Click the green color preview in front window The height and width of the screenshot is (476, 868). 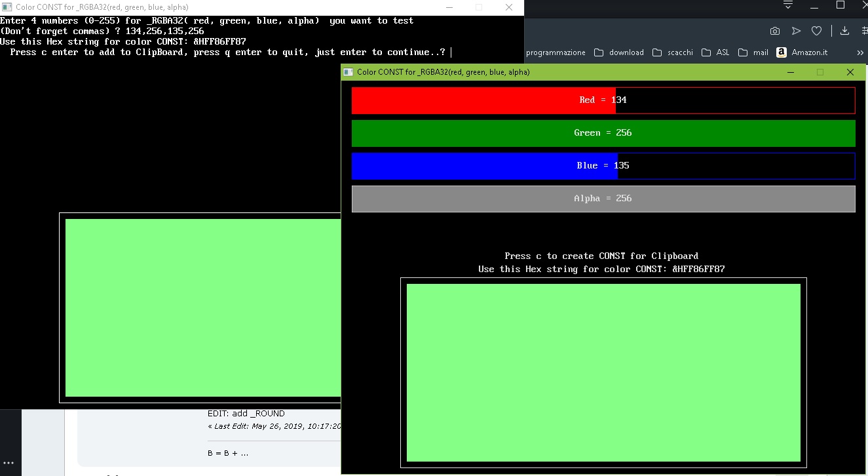click(x=603, y=372)
